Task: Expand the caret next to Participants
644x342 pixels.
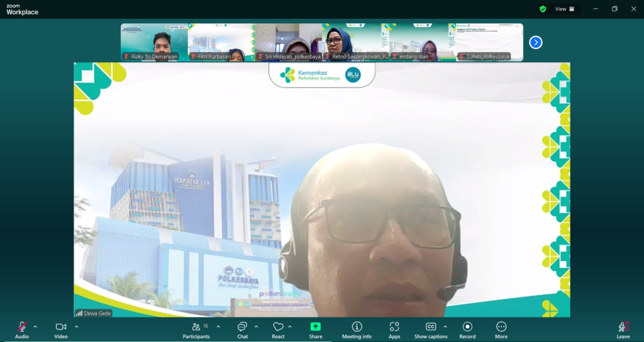Action: click(x=218, y=326)
